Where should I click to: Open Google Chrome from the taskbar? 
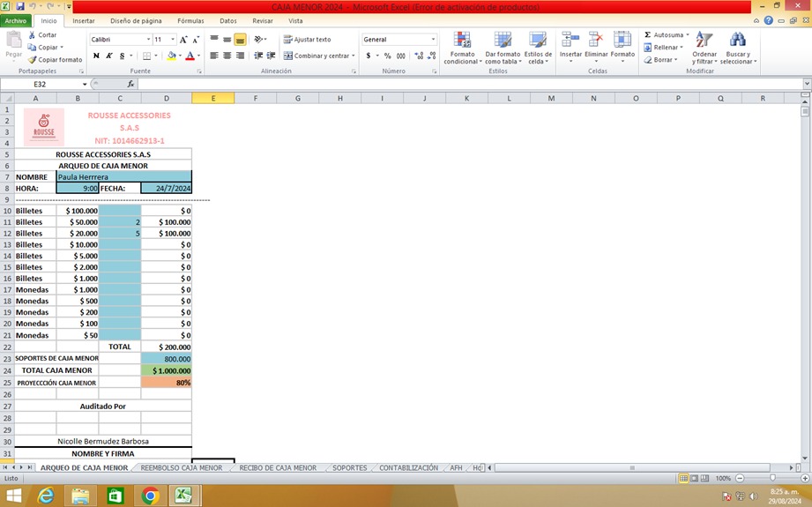[x=150, y=496]
